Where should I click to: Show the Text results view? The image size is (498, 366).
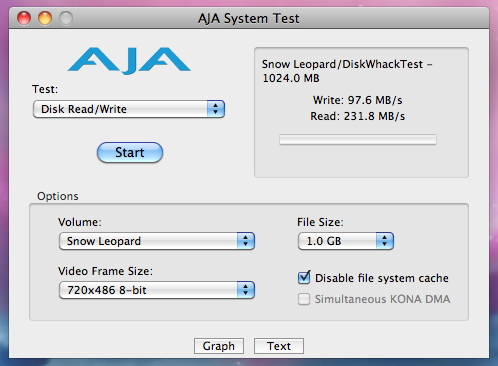279,346
